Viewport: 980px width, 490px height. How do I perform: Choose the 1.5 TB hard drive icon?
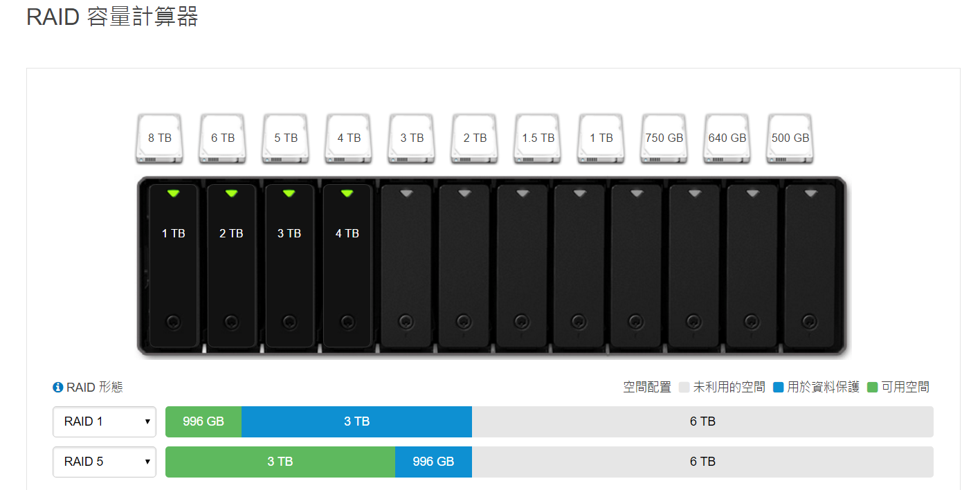[x=538, y=138]
